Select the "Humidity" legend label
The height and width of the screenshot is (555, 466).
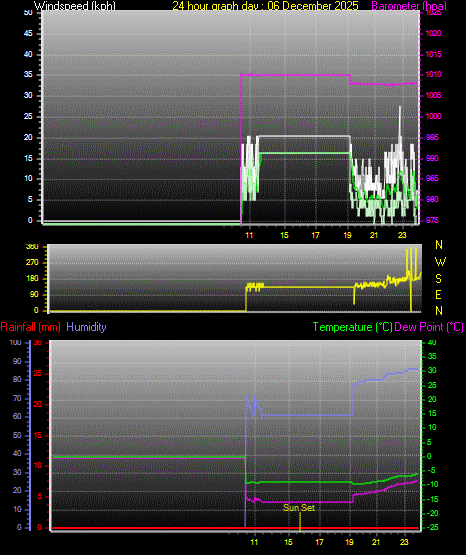[x=86, y=327]
